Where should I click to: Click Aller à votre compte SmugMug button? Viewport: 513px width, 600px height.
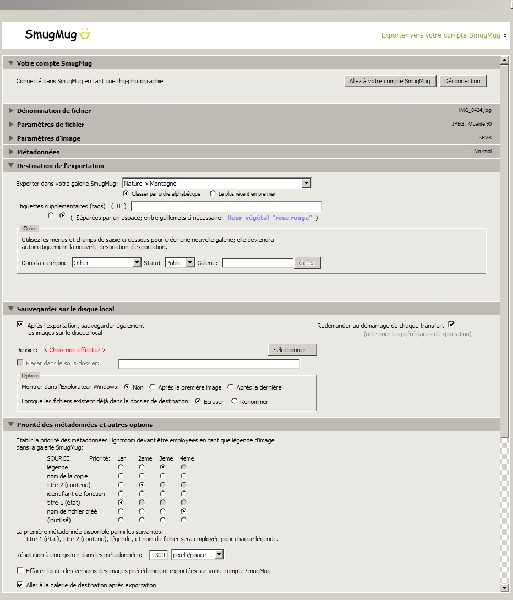click(x=390, y=81)
